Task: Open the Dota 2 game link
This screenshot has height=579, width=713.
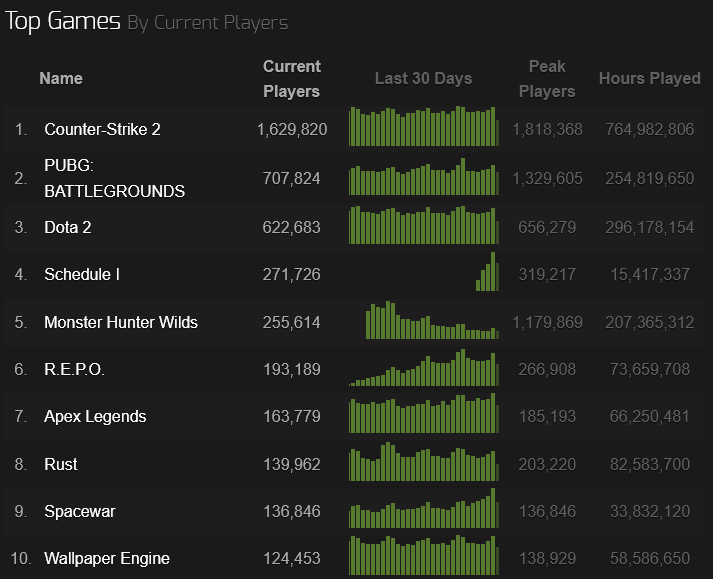Action: click(68, 227)
